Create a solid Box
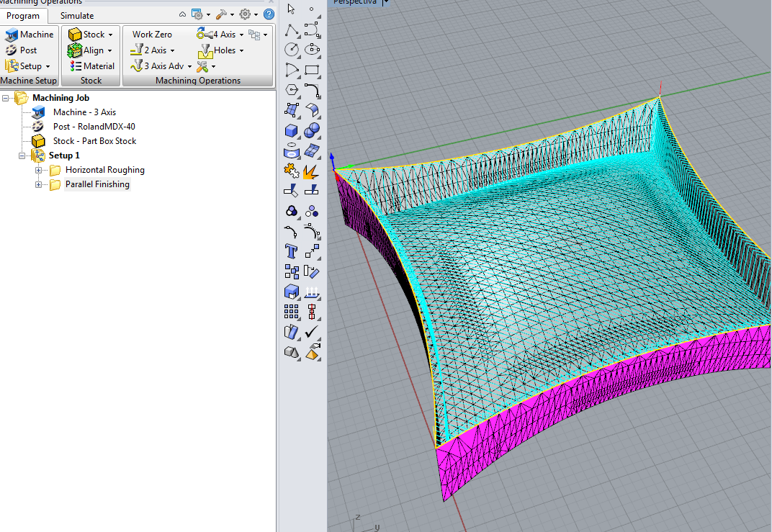 pyautogui.click(x=292, y=130)
